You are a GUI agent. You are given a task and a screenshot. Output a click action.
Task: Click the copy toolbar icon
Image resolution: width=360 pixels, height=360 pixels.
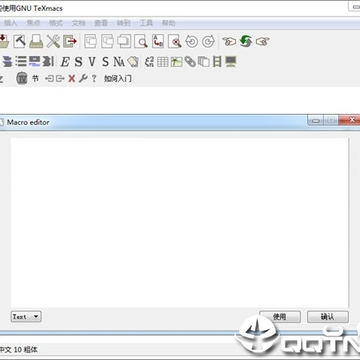point(107,41)
